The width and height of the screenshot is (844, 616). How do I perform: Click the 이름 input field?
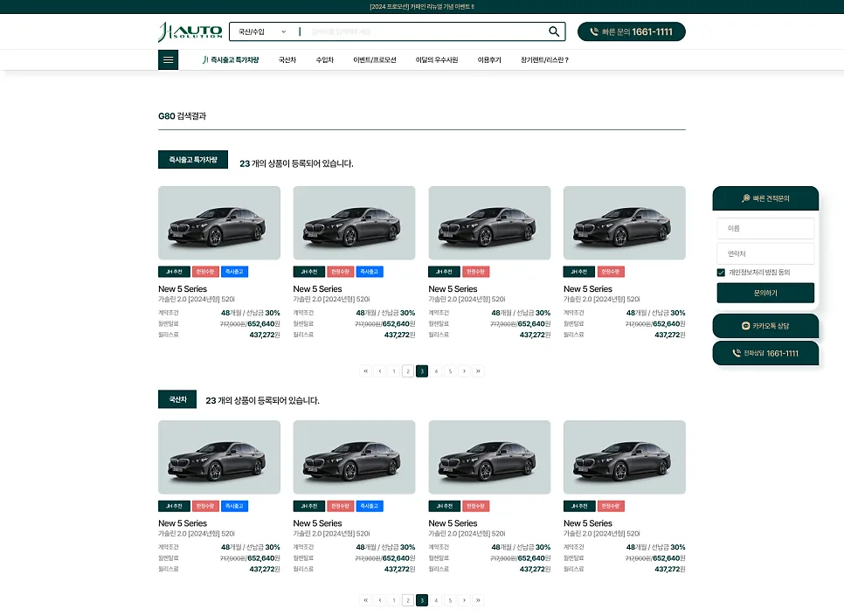click(x=765, y=228)
